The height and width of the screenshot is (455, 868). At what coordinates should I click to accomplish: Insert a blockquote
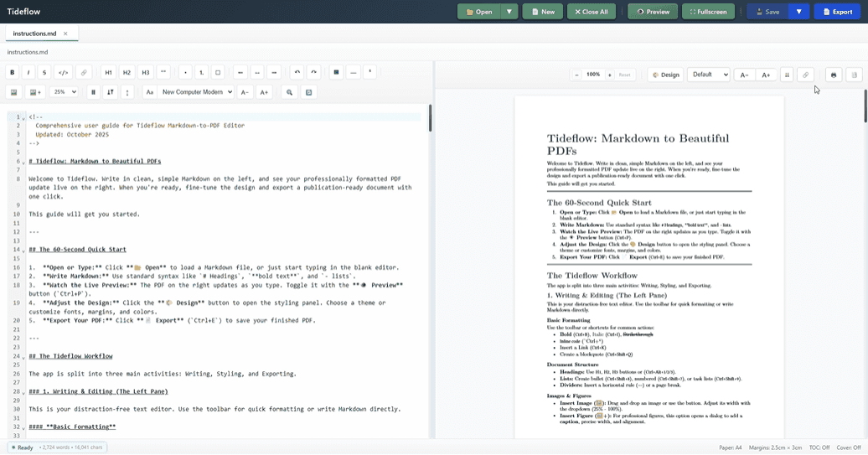163,73
